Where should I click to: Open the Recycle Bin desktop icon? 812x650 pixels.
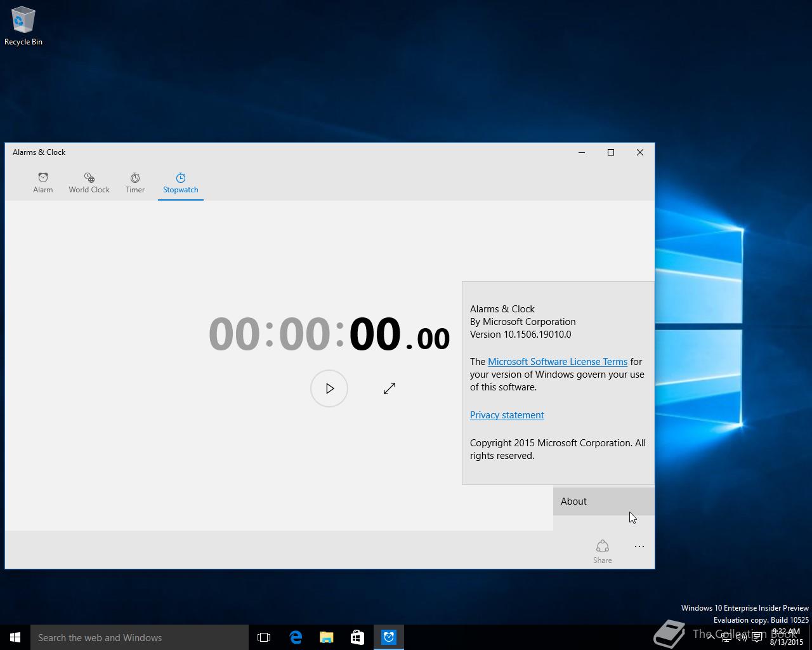tap(23, 26)
